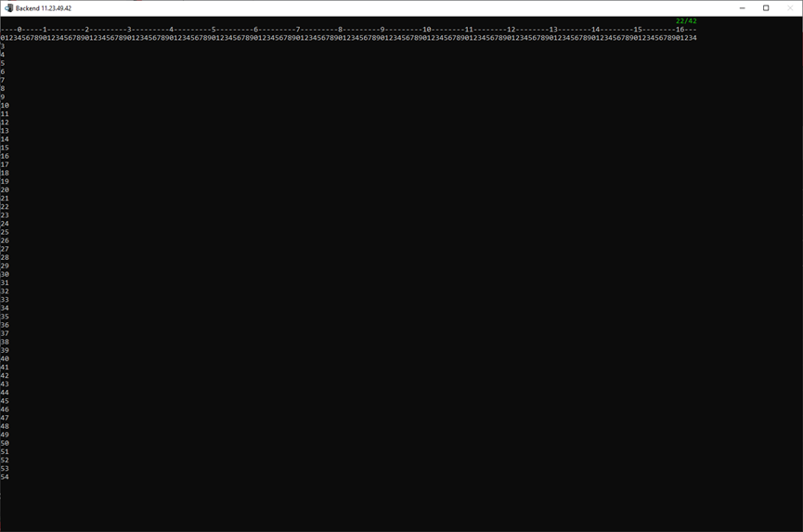The height and width of the screenshot is (532, 803).
Task: Click row number 28 line label
Action: (5, 257)
